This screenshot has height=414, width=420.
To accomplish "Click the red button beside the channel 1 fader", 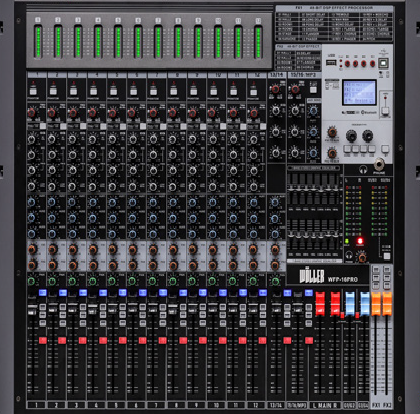I will [43, 340].
